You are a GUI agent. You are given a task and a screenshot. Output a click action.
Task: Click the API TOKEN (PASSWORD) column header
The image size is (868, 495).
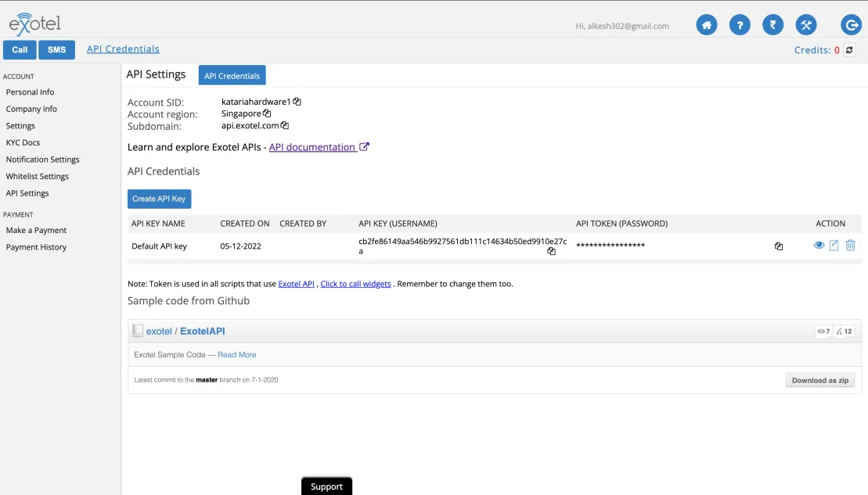click(621, 224)
